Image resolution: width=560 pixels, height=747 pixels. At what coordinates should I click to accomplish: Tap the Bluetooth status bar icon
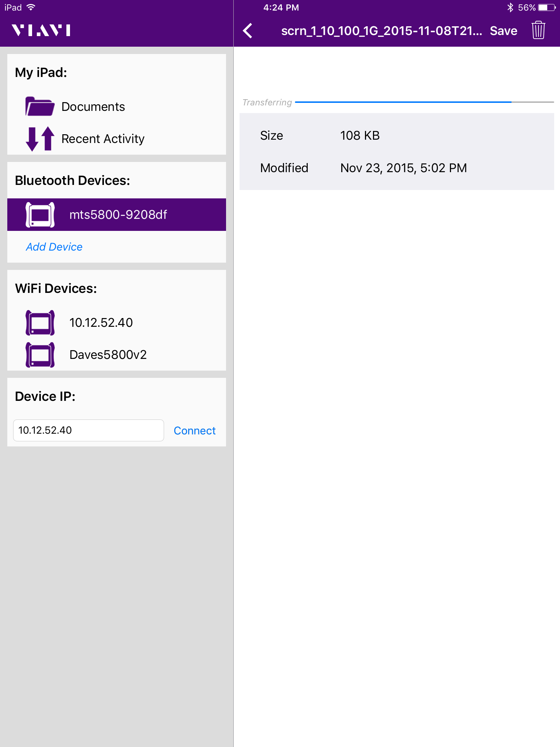pos(510,7)
